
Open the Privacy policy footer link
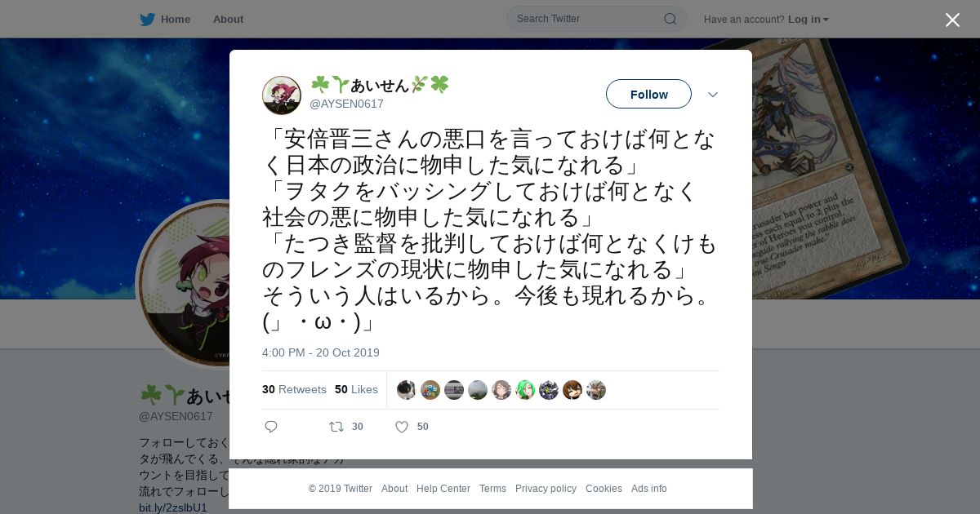pos(546,489)
